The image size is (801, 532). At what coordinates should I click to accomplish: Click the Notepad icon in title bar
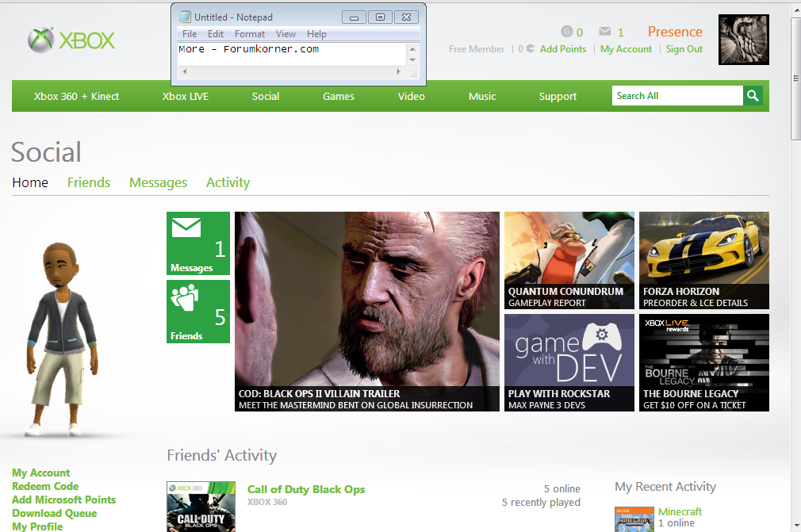[x=185, y=17]
